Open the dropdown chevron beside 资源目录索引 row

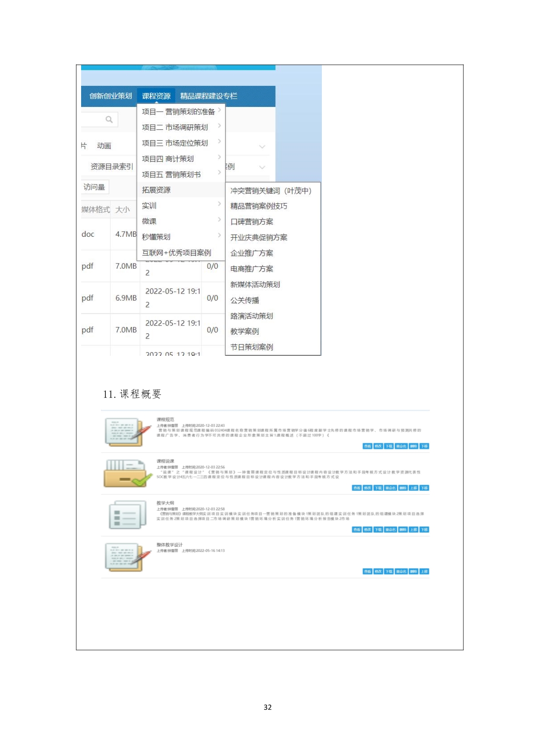pyautogui.click(x=262, y=167)
